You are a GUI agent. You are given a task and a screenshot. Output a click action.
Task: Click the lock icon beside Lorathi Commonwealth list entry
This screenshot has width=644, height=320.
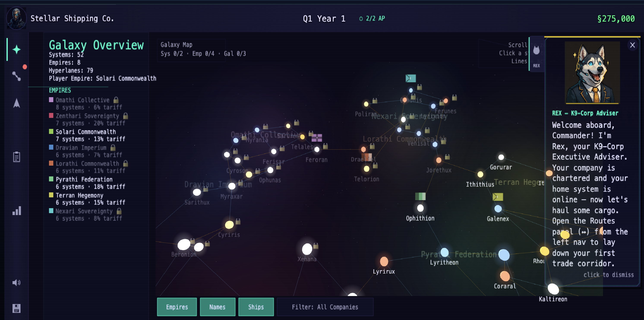coord(126,163)
